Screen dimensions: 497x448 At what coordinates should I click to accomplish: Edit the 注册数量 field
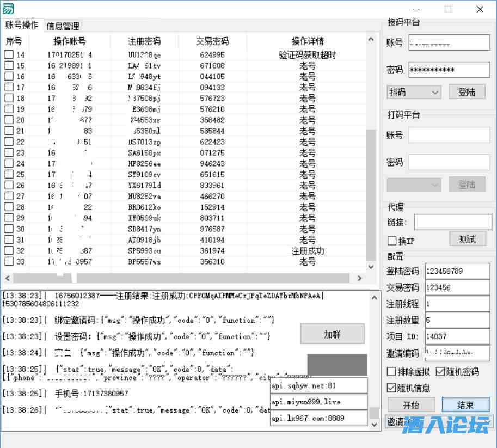coord(457,320)
